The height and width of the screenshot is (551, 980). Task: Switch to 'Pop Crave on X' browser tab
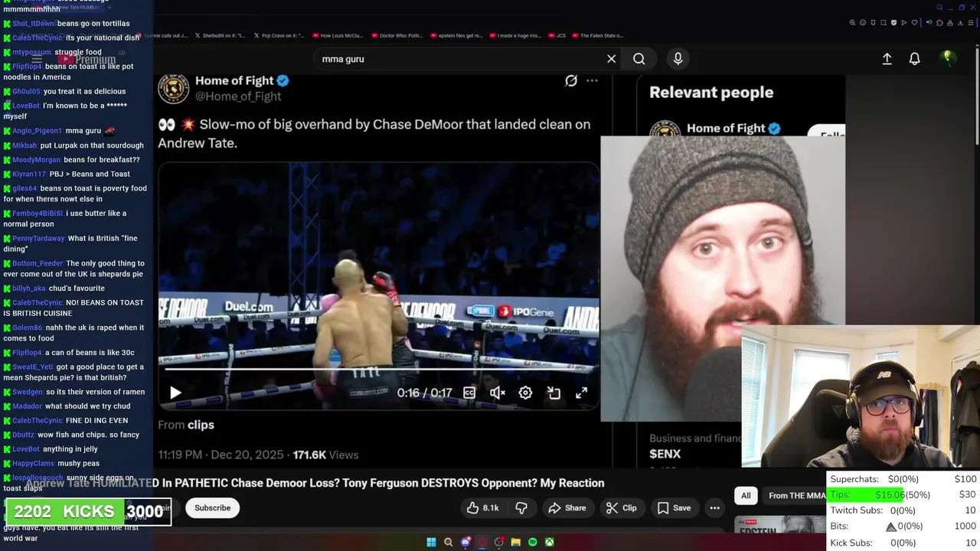(x=278, y=35)
